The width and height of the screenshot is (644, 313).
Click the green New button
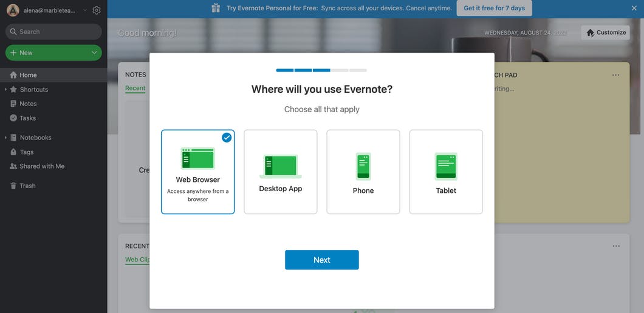[x=53, y=53]
